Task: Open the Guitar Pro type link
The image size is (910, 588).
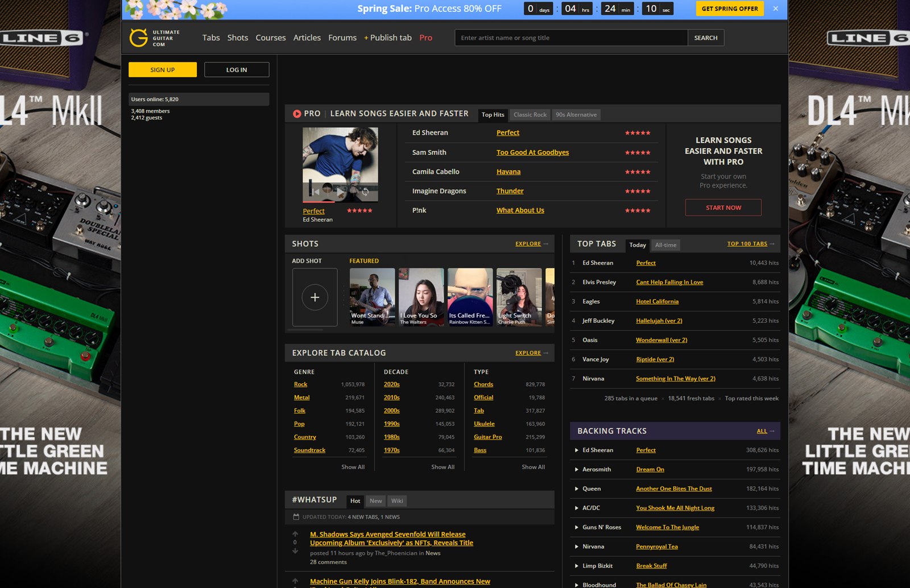Action: [488, 437]
